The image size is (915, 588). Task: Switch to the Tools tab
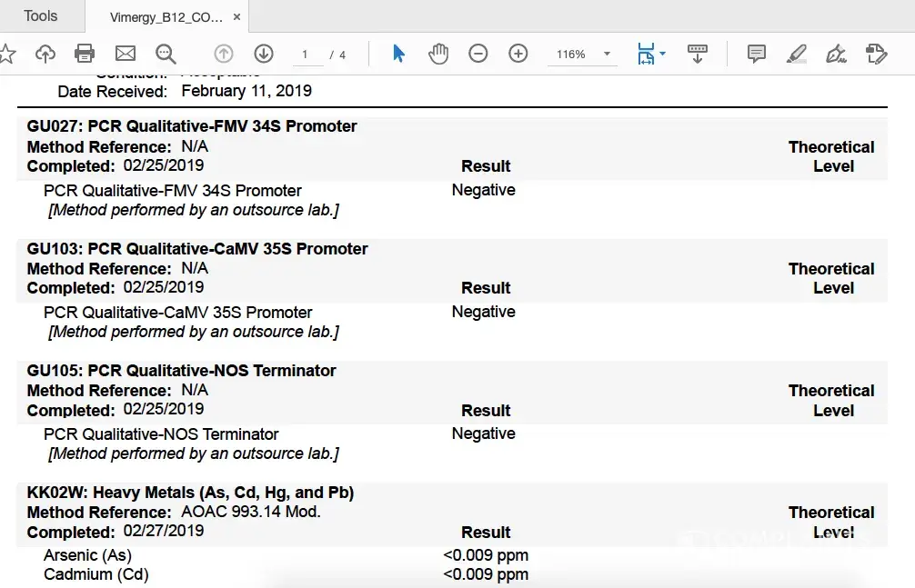pos(41,15)
